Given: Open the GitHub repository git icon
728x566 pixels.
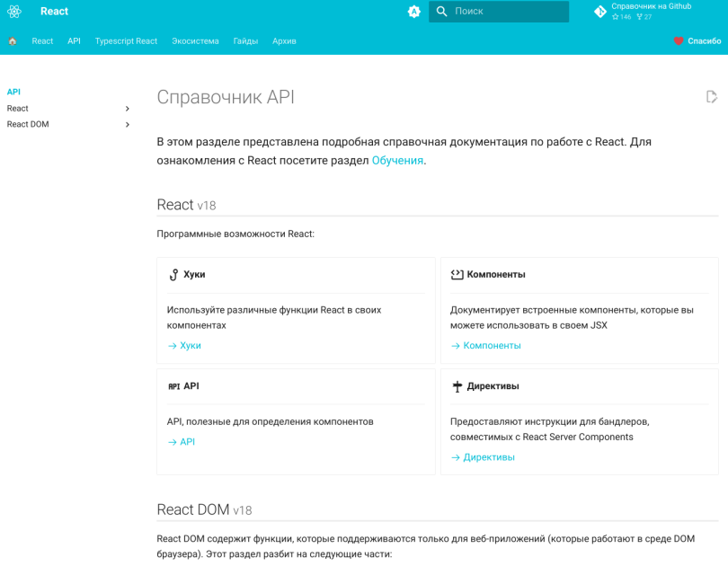Looking at the screenshot, I should [600, 12].
